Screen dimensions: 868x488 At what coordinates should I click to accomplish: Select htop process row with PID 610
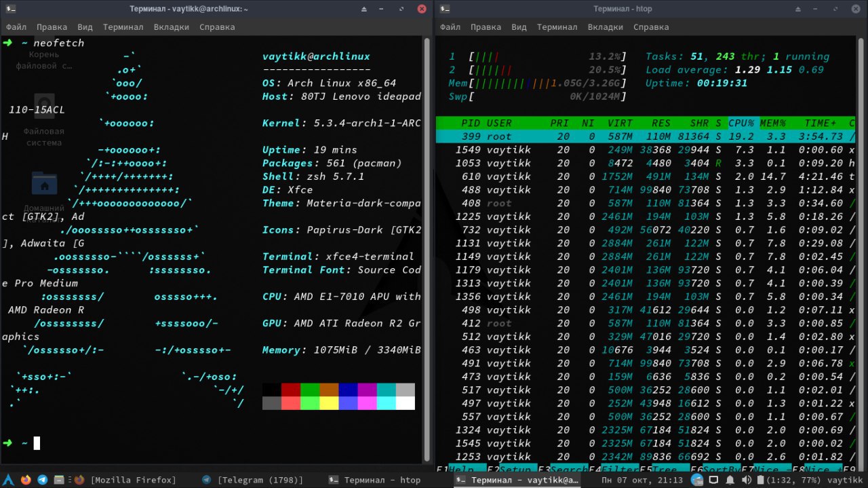tap(646, 176)
